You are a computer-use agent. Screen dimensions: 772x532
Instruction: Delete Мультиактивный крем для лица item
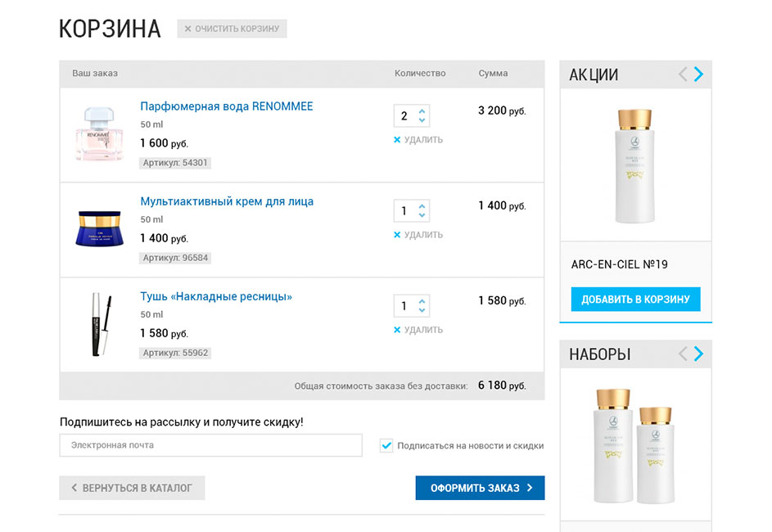pos(418,235)
